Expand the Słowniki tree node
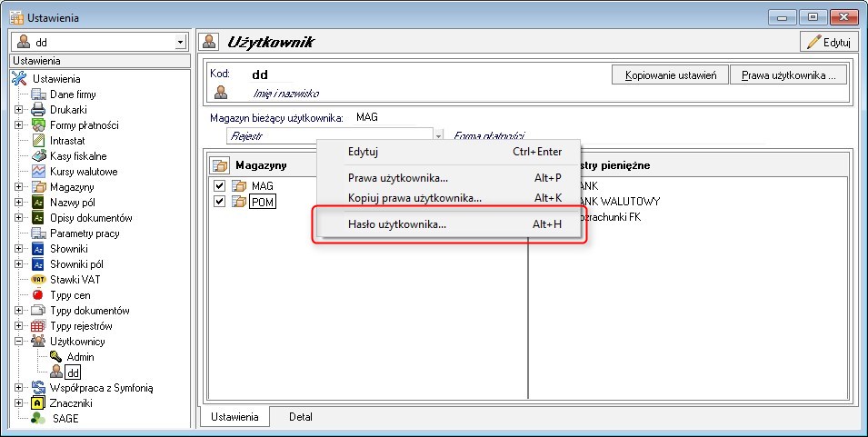 19,249
